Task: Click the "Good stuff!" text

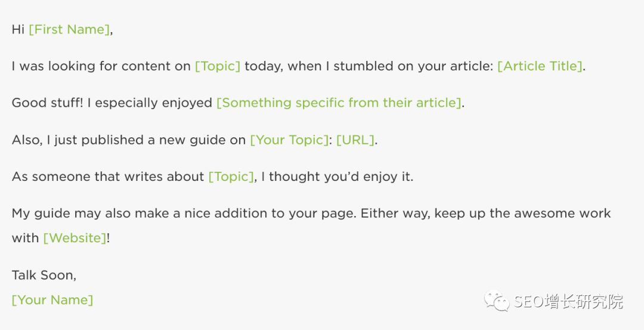Action: [47, 103]
